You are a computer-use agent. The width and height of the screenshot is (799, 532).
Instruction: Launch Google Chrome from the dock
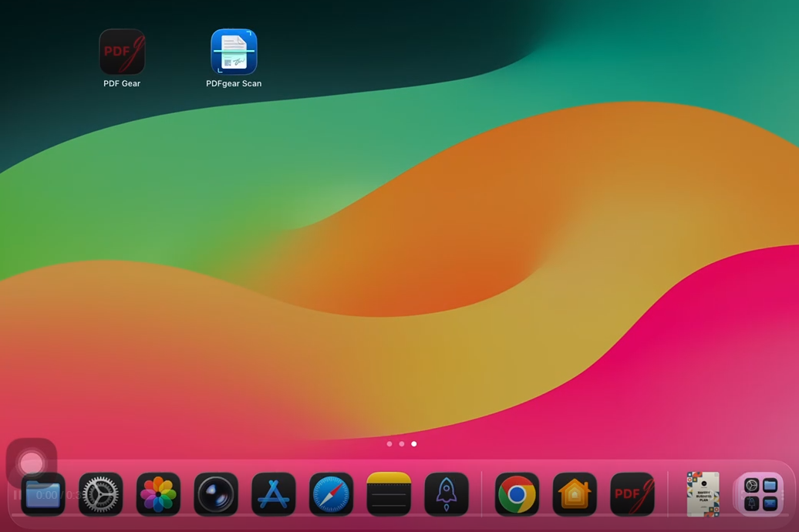(x=517, y=494)
